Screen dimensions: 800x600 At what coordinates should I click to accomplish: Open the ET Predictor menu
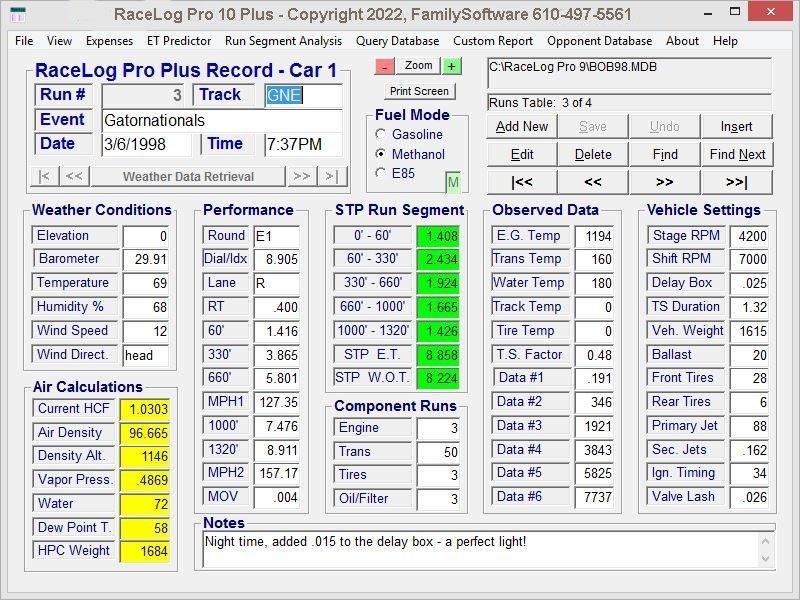(179, 41)
